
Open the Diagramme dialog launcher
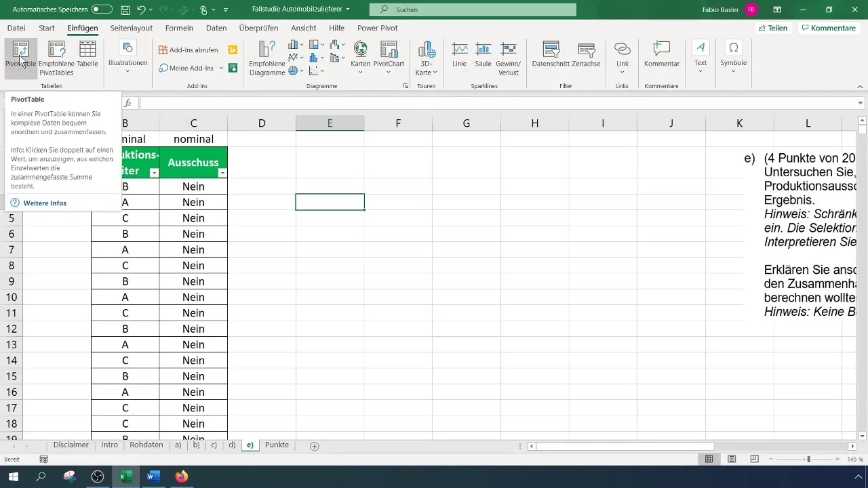406,87
